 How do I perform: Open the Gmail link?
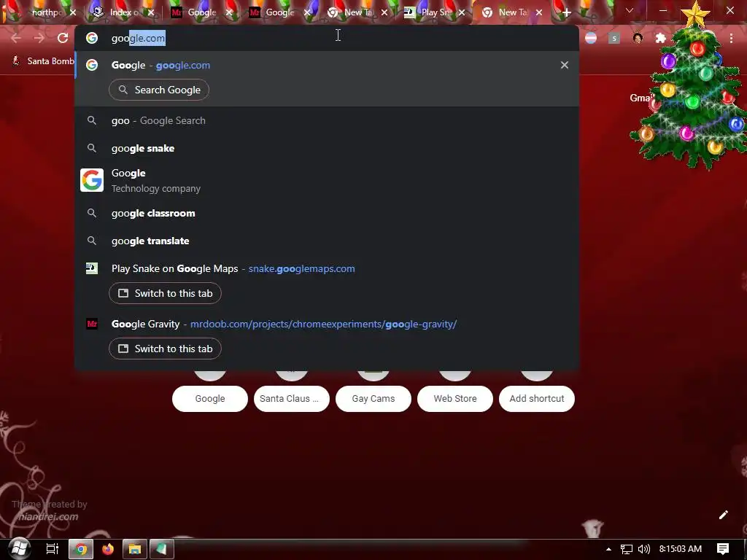pyautogui.click(x=640, y=98)
